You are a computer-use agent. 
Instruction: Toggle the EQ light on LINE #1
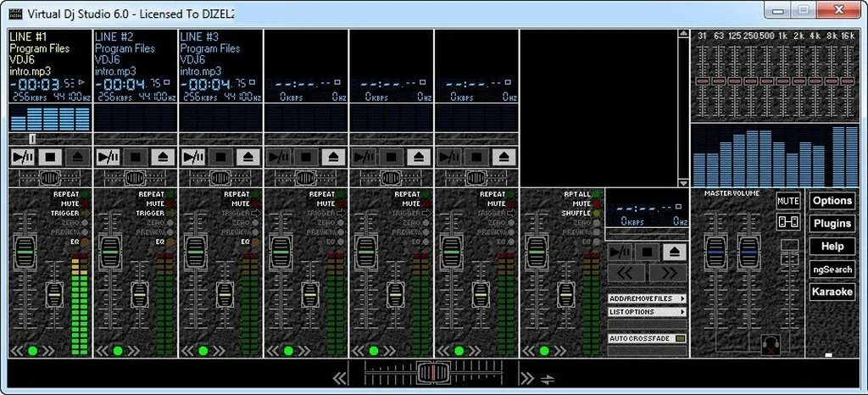point(85,242)
